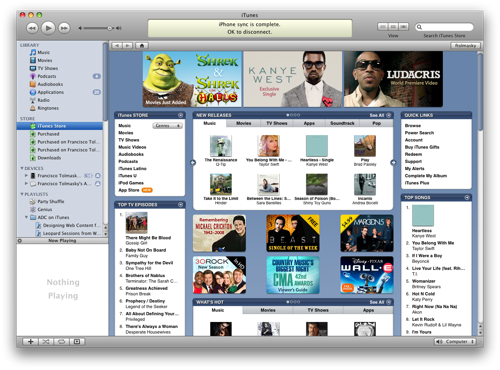Show previous page of New Releases

tap(193, 163)
